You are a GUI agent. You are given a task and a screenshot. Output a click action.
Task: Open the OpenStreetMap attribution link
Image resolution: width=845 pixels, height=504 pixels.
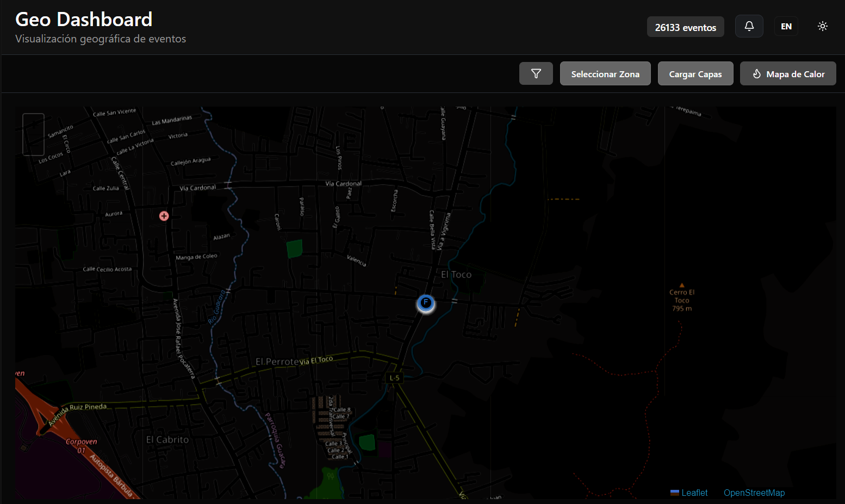tap(754, 493)
